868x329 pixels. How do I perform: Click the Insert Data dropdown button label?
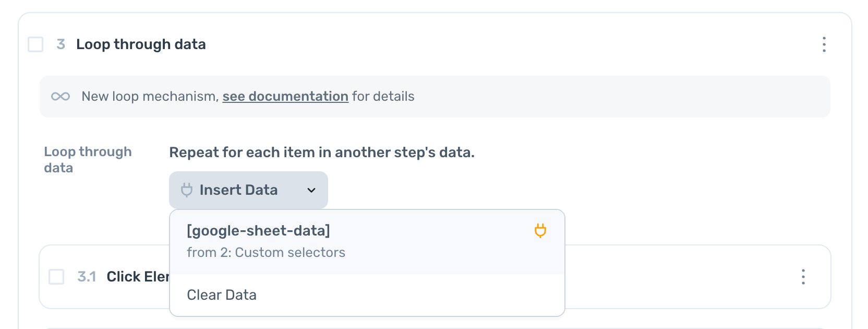coord(238,190)
